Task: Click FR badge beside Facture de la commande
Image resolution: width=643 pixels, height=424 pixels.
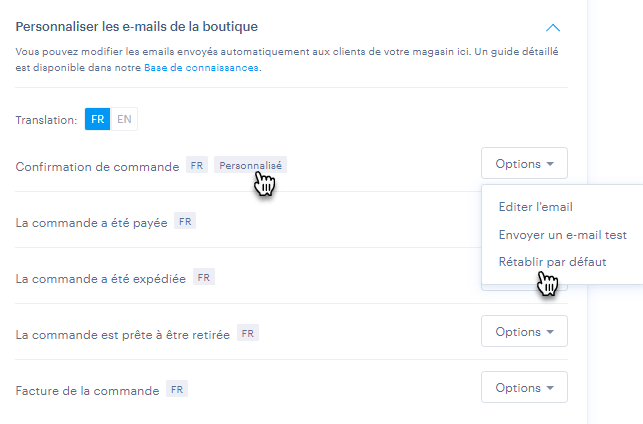Action: click(x=177, y=389)
